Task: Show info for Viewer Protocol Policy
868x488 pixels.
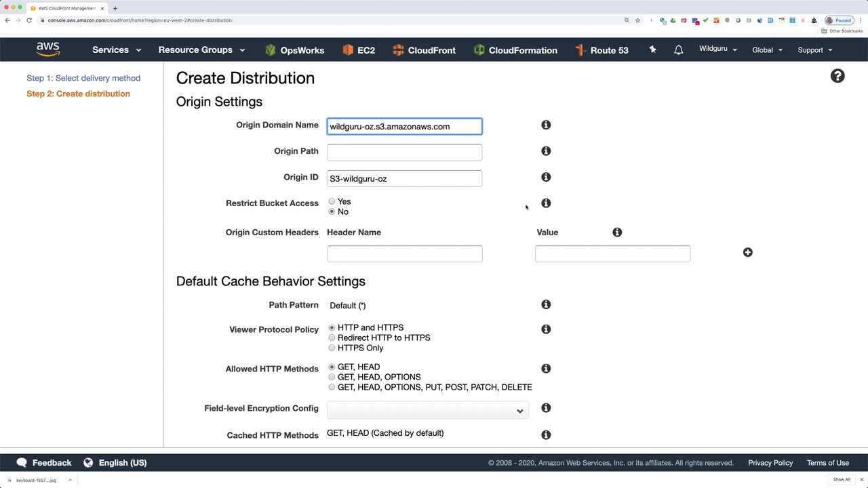Action: click(x=546, y=329)
